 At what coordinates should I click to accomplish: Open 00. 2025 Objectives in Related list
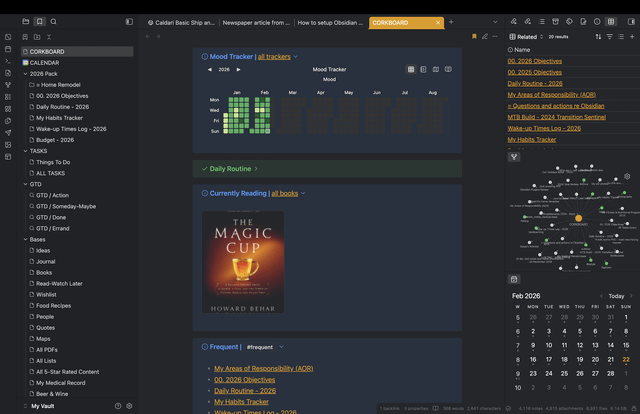pyautogui.click(x=534, y=72)
